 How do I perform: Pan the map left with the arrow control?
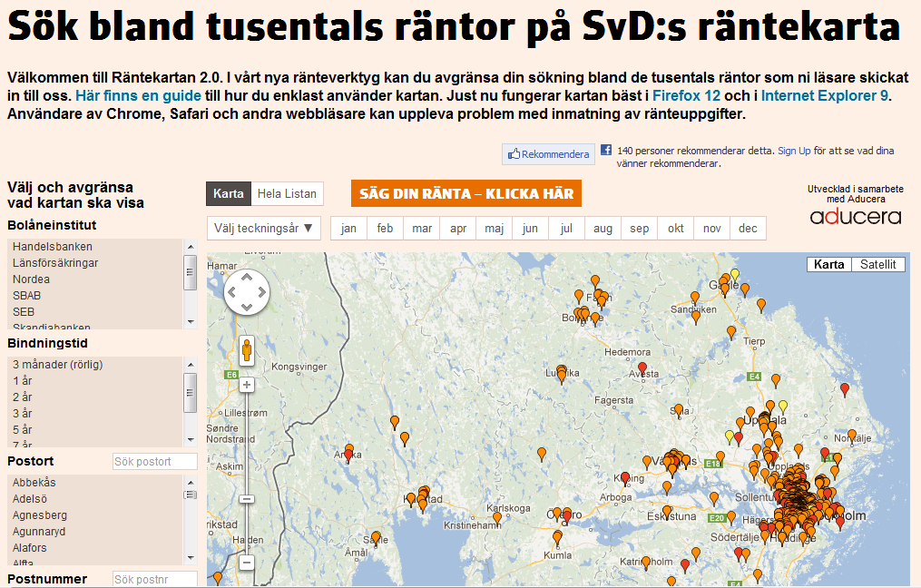[x=232, y=292]
